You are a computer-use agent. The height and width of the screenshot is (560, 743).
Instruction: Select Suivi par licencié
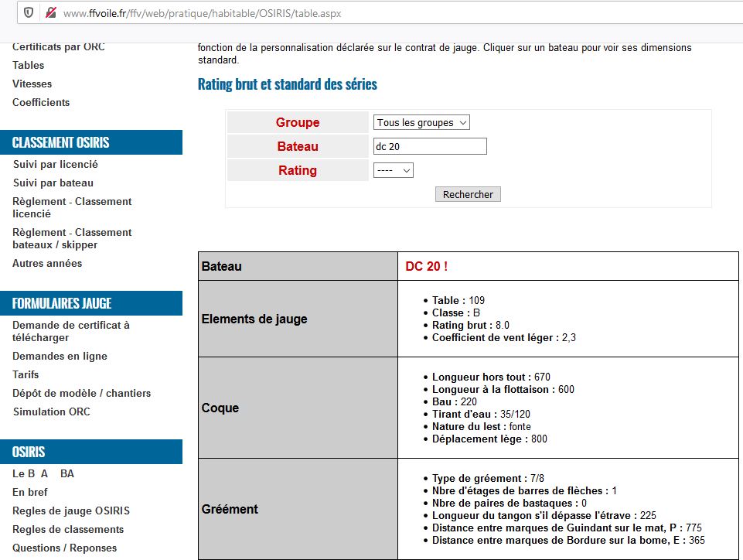[56, 165]
